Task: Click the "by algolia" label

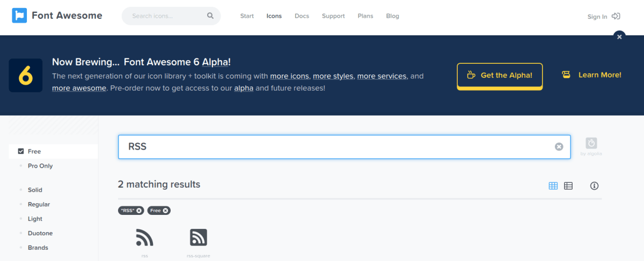Action: tap(591, 154)
